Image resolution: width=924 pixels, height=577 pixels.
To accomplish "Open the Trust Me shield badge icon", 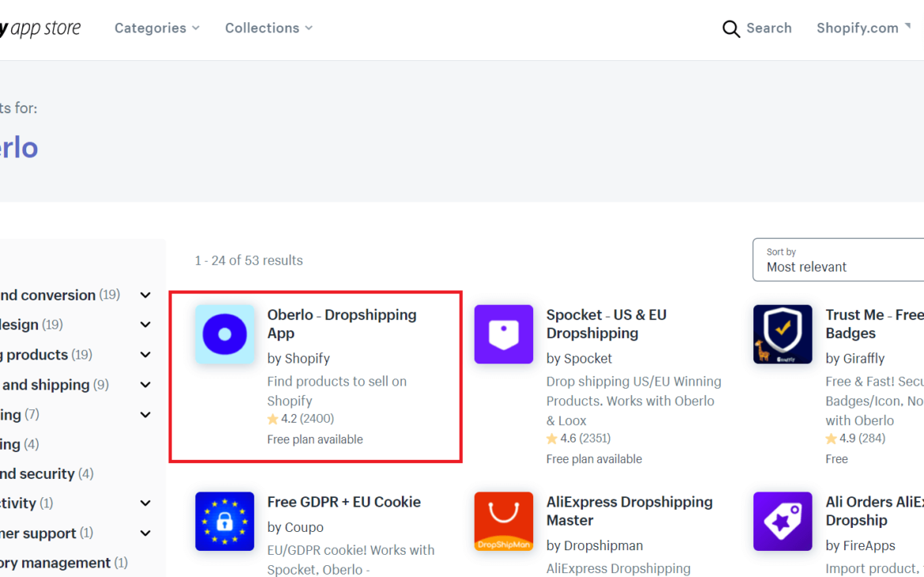I will coord(783,334).
